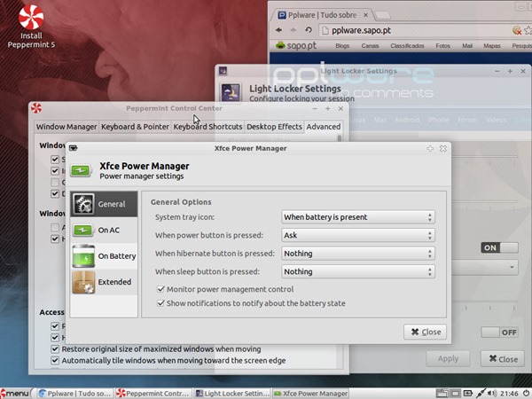Image resolution: width=532 pixels, height=399 pixels.
Task: Switch to first workspace in panel pager
Action: tap(442, 394)
